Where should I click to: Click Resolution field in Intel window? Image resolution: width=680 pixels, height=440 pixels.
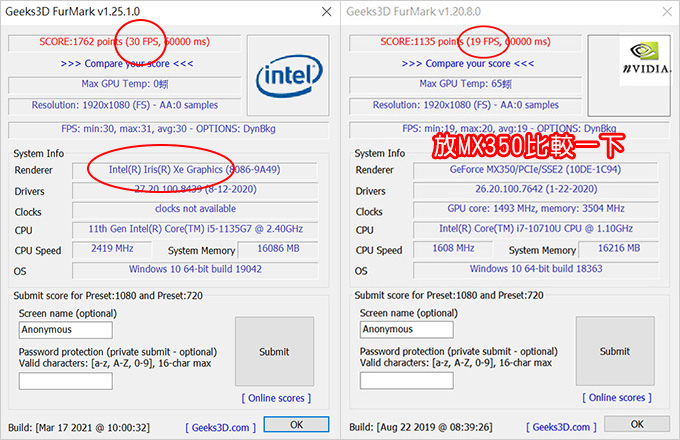pos(125,105)
